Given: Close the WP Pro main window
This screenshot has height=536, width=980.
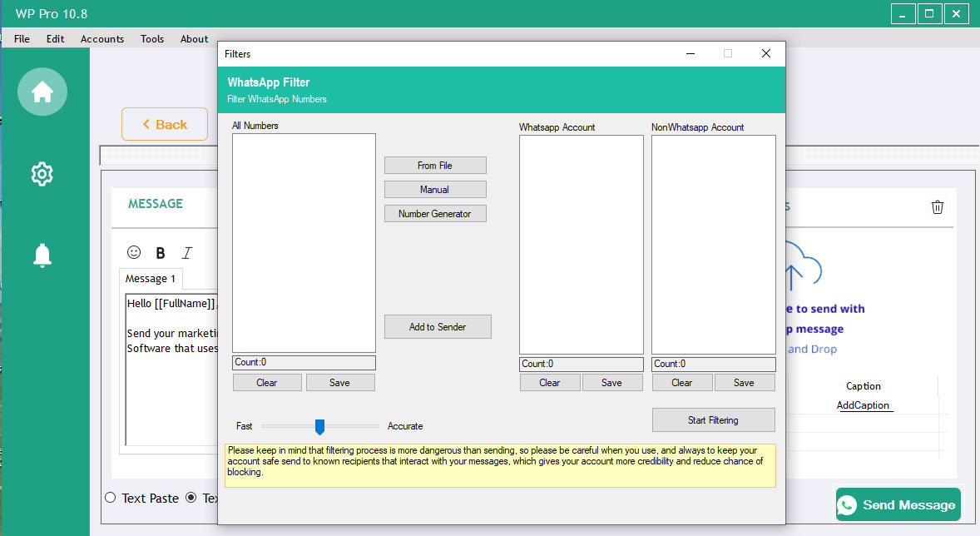Looking at the screenshot, I should pyautogui.click(x=956, y=14).
